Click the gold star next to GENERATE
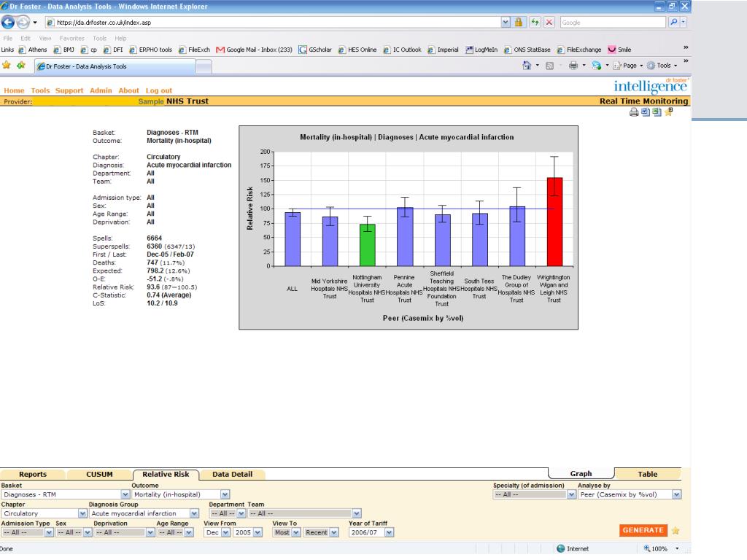 click(676, 531)
